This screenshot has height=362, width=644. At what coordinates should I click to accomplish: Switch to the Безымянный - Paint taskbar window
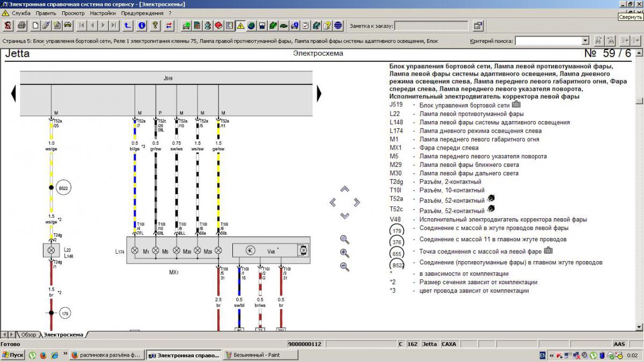tap(259, 355)
